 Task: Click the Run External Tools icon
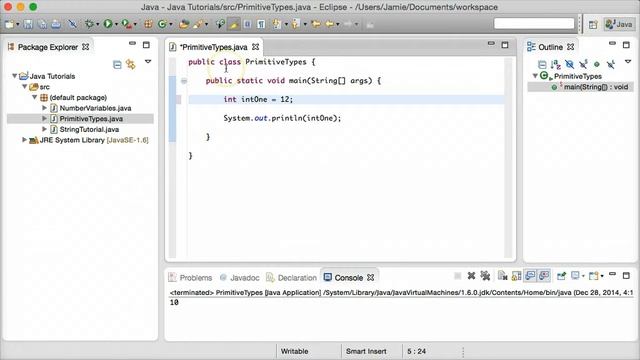[x=127, y=24]
